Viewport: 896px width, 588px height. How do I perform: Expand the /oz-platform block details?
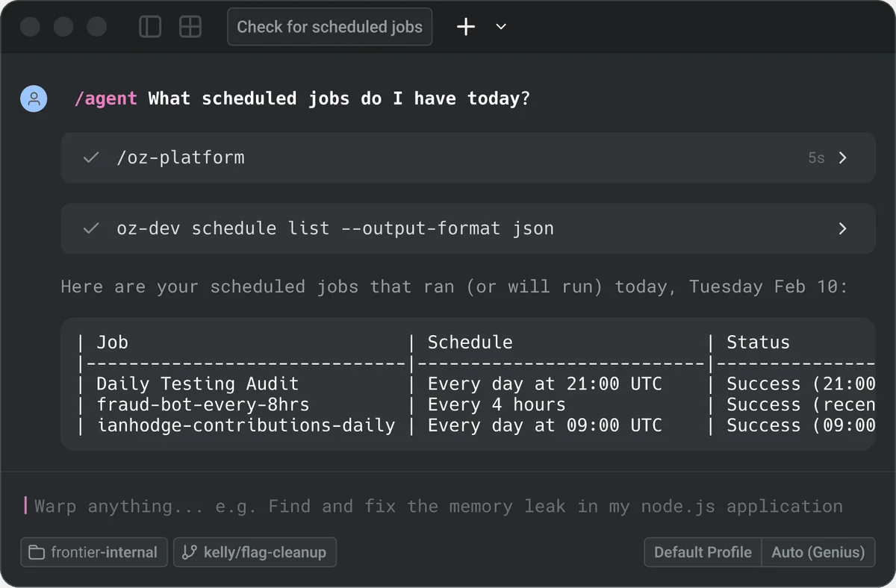coord(843,157)
